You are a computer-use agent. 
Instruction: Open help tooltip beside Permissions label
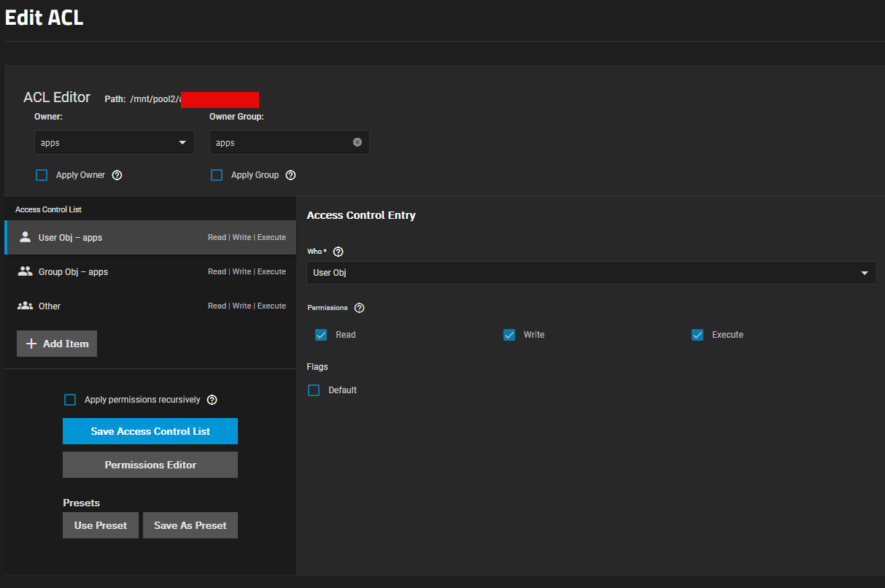click(359, 308)
